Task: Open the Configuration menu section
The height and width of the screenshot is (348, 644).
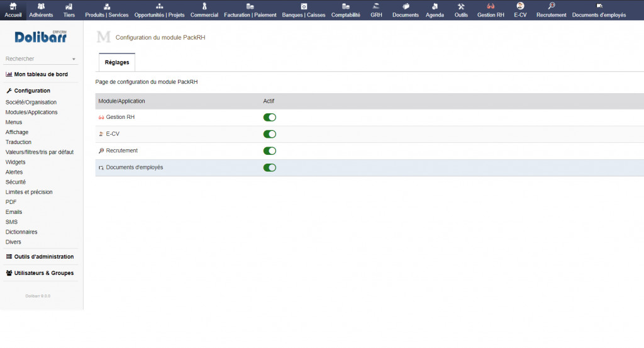Action: [32, 91]
